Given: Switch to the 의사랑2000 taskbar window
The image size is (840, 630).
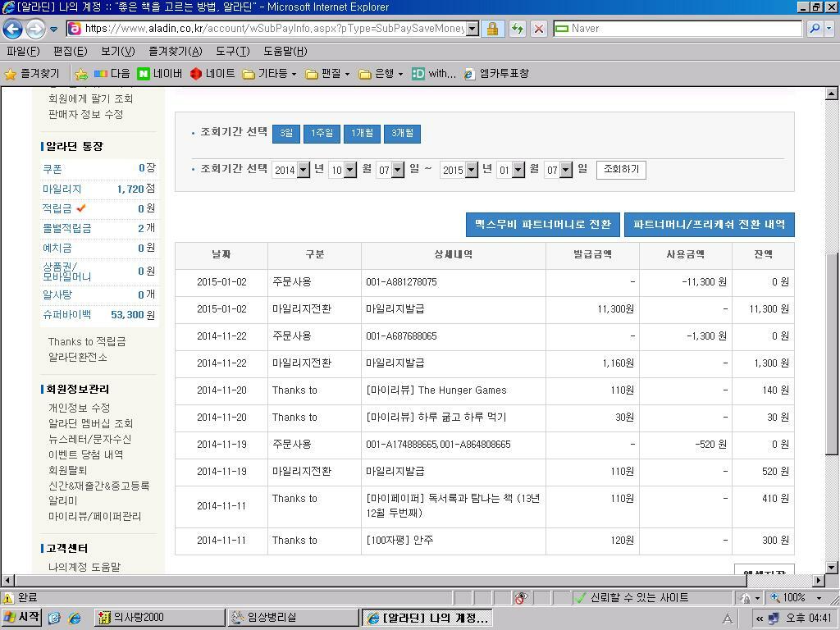Looking at the screenshot, I should point(159,618).
